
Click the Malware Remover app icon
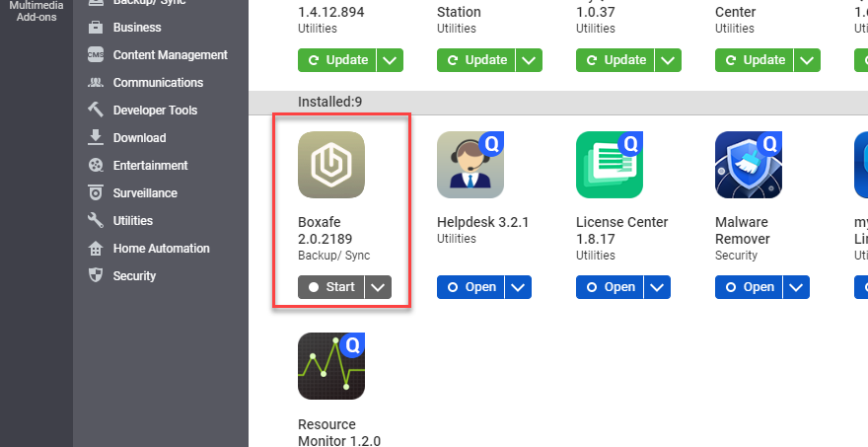(749, 165)
